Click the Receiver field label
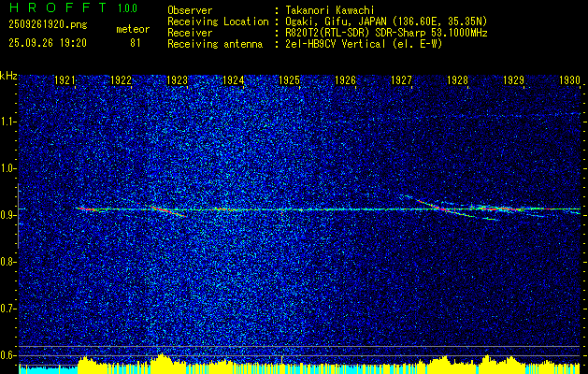 tap(190, 33)
